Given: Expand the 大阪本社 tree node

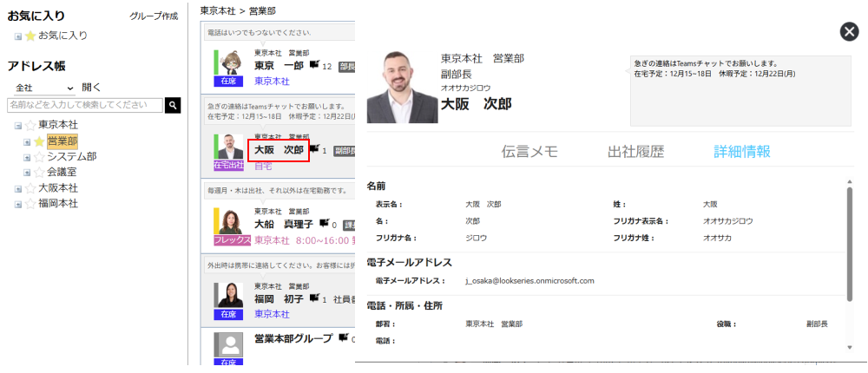Looking at the screenshot, I should [18, 188].
